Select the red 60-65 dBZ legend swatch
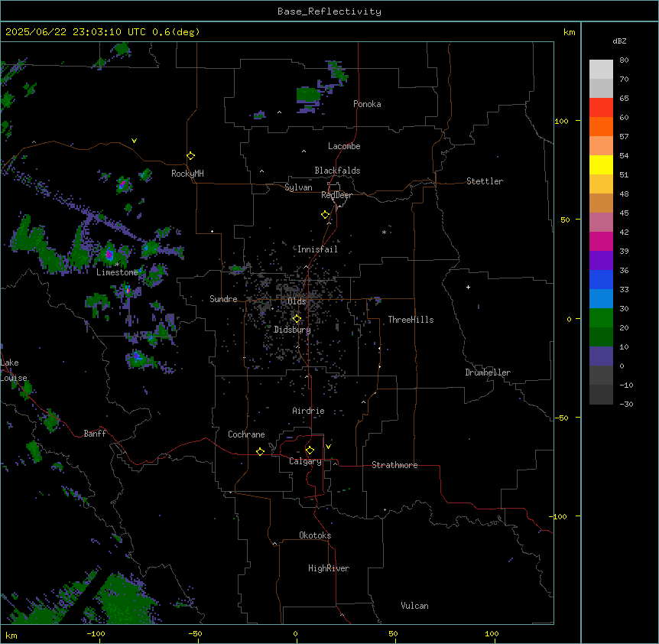The width and height of the screenshot is (659, 644). pyautogui.click(x=601, y=108)
